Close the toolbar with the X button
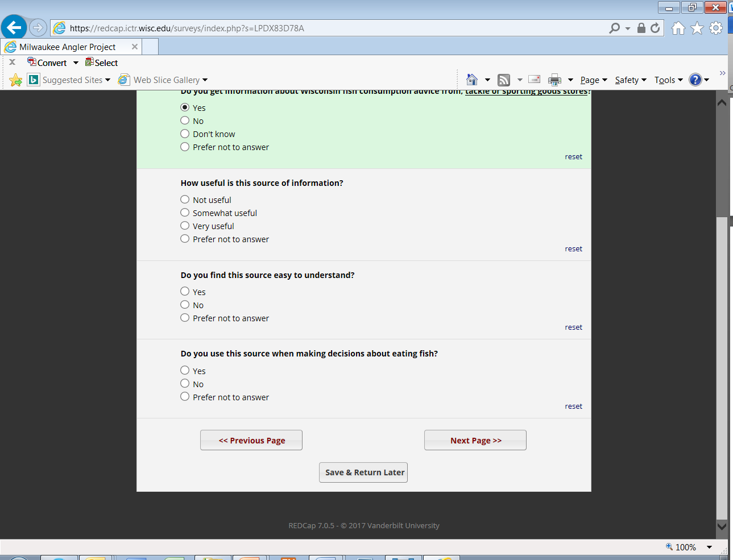Image resolution: width=733 pixels, height=560 pixels. click(x=12, y=62)
